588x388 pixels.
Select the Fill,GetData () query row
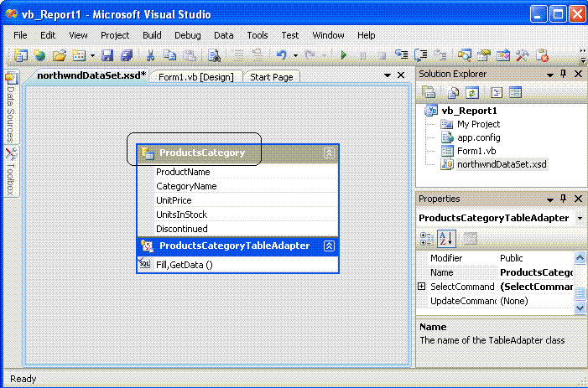[237, 265]
